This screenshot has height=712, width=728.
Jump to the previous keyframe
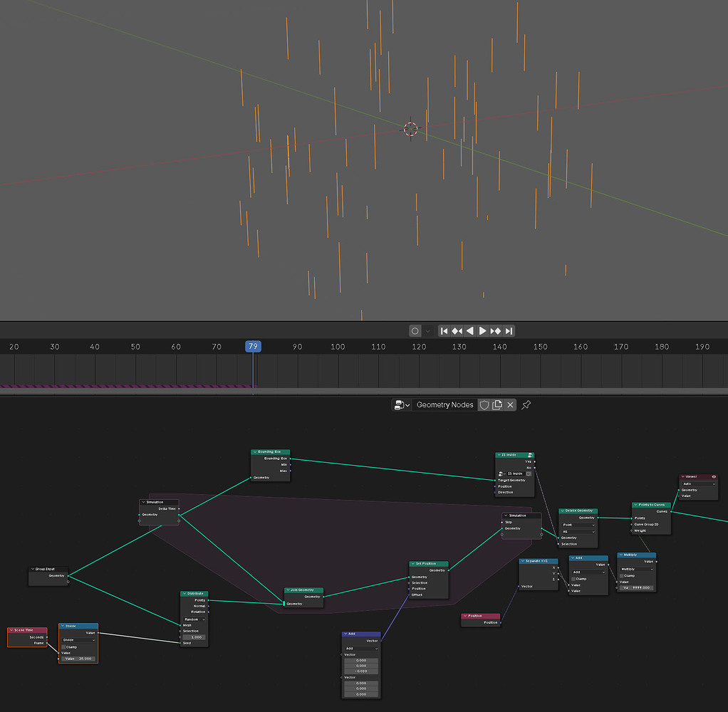pos(457,331)
